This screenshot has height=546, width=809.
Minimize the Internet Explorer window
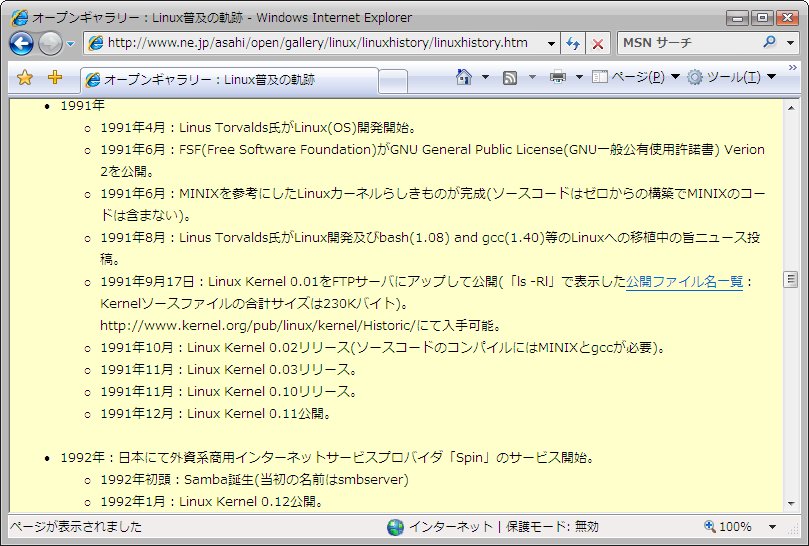coord(737,18)
